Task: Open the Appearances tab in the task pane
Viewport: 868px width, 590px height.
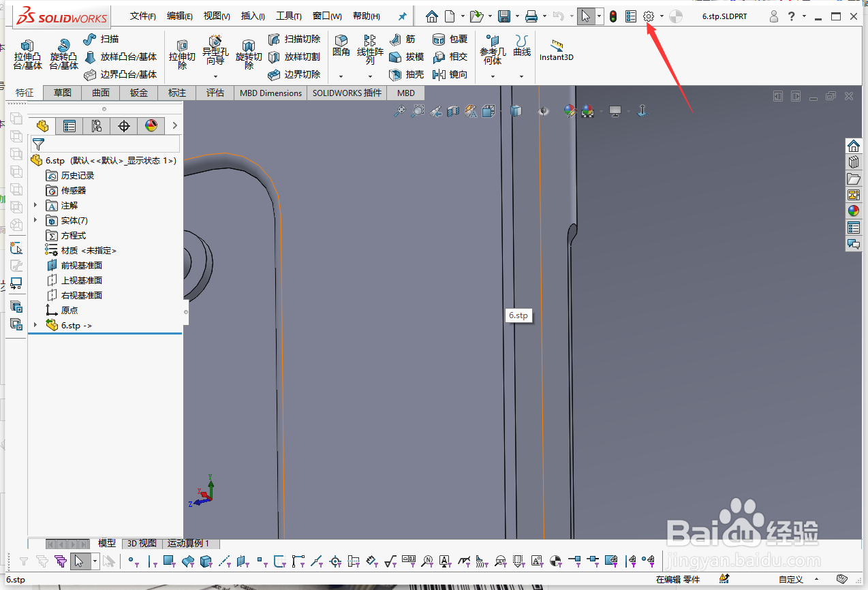Action: tap(854, 211)
